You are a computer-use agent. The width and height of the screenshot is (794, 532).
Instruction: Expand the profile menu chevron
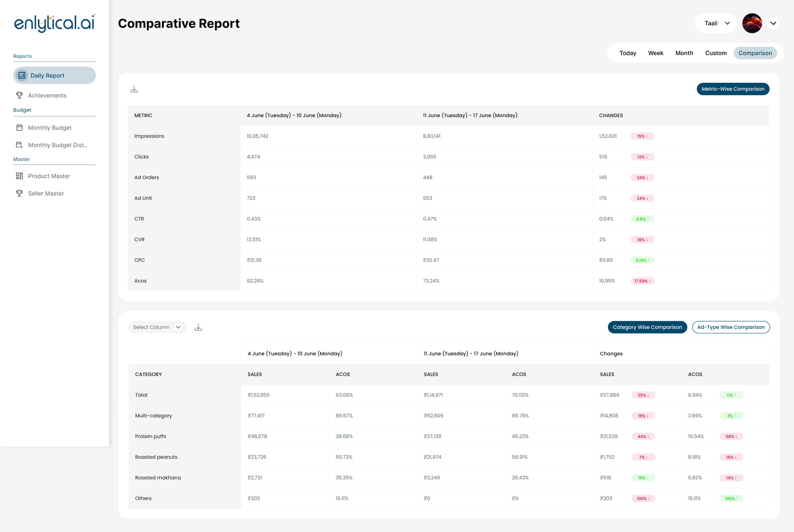[773, 23]
